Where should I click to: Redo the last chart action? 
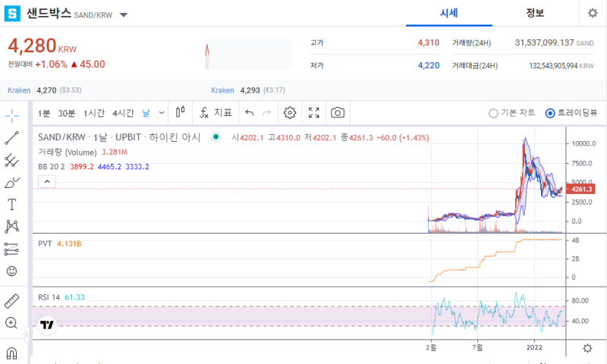pos(267,112)
